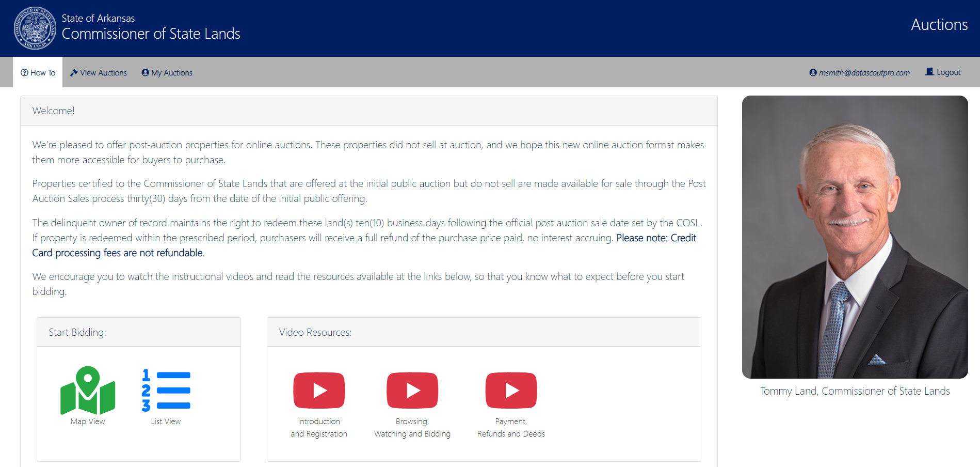The width and height of the screenshot is (980, 467).
Task: Play the Payment, Refunds and Deeds video
Action: (x=511, y=391)
